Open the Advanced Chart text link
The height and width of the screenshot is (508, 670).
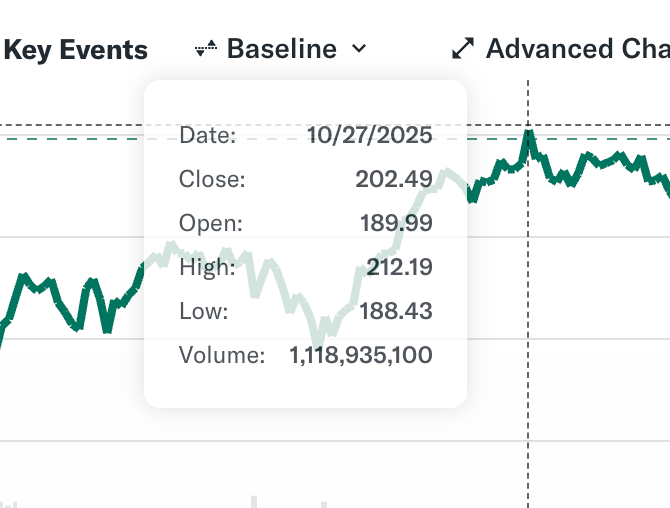pyautogui.click(x=577, y=49)
